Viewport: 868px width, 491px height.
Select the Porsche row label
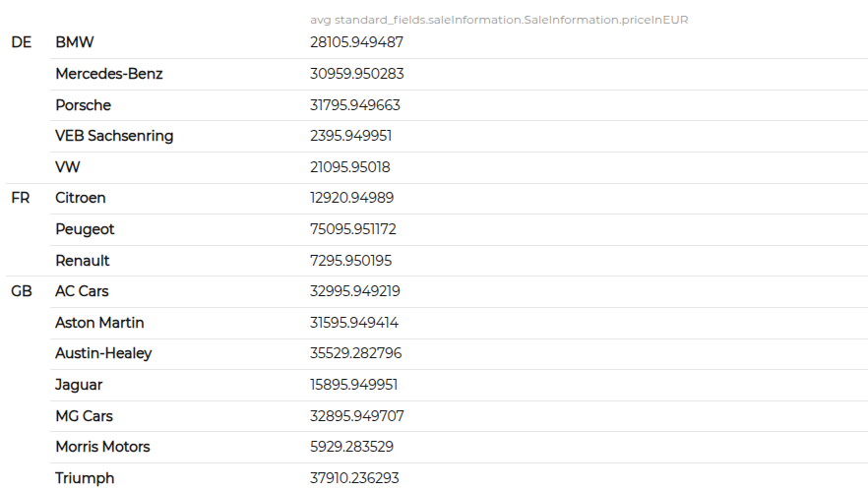pos(83,105)
